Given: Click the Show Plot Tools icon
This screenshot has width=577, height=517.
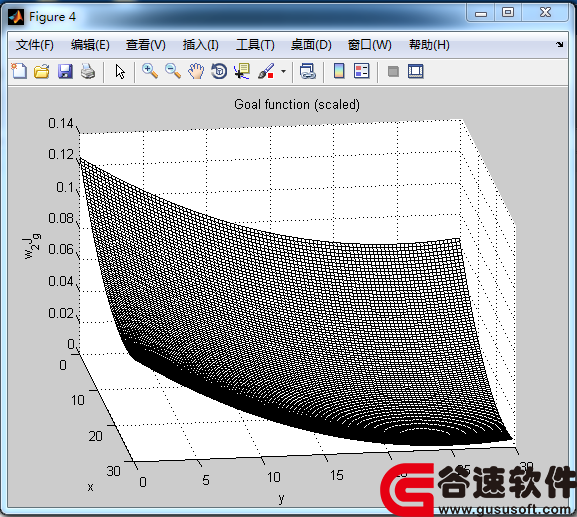Looking at the screenshot, I should pos(416,71).
